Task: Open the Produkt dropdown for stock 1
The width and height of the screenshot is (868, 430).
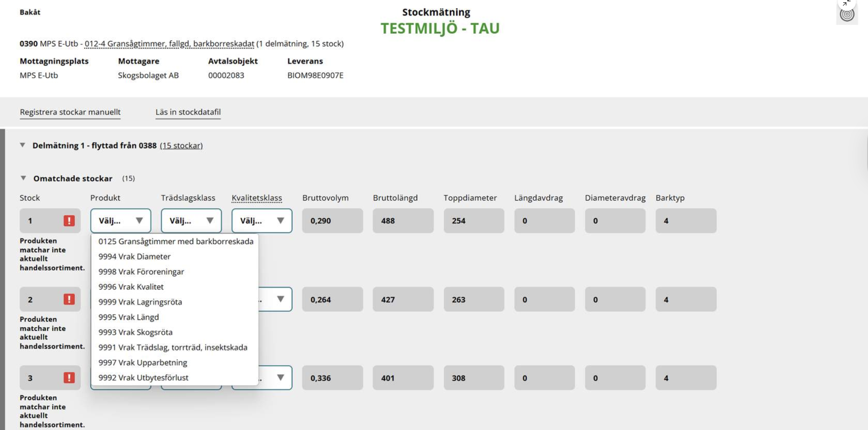Action: coord(121,220)
